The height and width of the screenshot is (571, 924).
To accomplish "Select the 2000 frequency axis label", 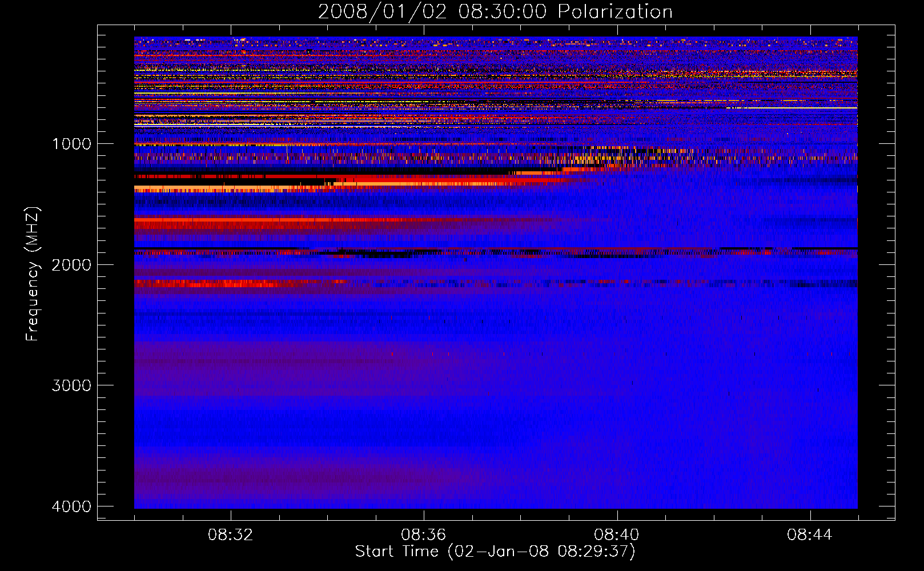I will click(x=71, y=264).
